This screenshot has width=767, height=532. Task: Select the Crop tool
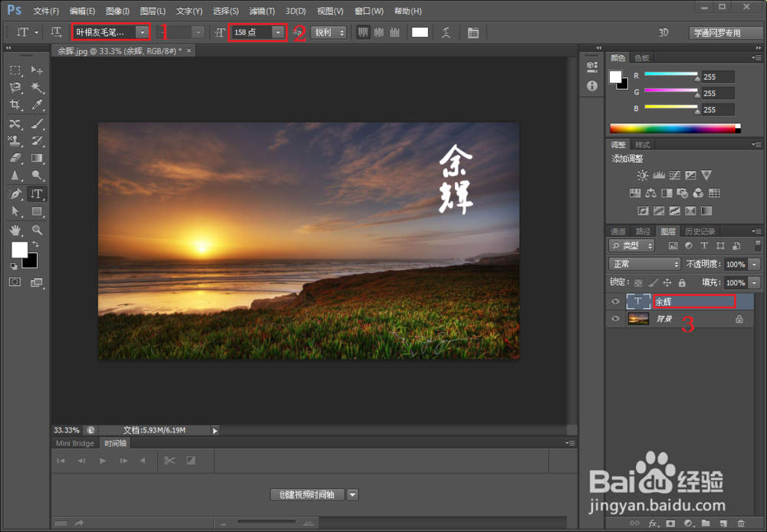15,105
